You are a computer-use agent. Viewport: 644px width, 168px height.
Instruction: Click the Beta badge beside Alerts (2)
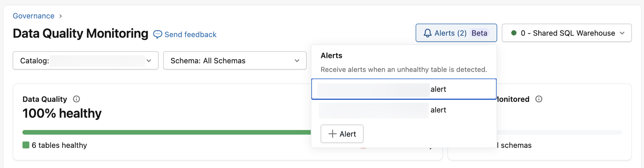click(479, 33)
